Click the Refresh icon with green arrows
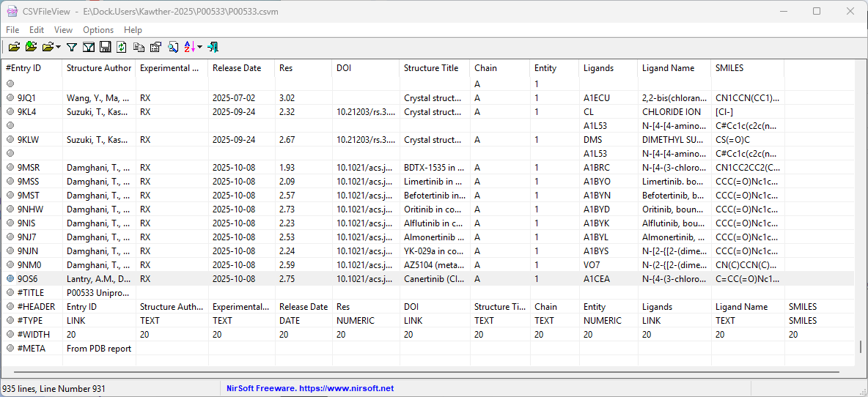The width and height of the screenshot is (868, 397). [122, 48]
